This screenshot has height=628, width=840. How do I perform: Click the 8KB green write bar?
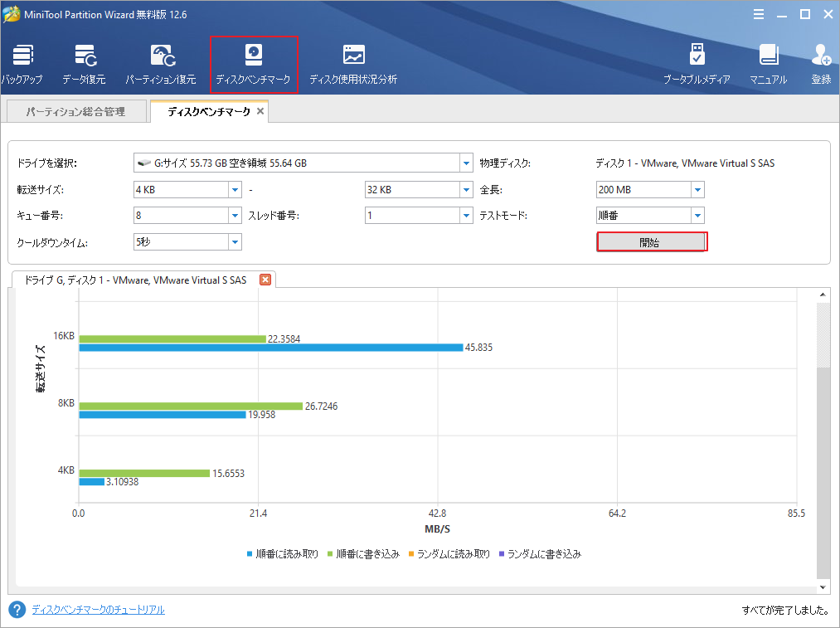(x=191, y=406)
